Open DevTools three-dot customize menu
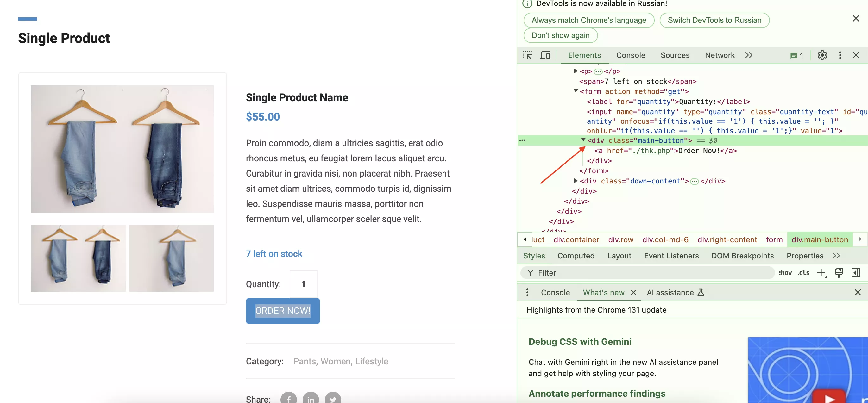The height and width of the screenshot is (403, 868). (840, 55)
